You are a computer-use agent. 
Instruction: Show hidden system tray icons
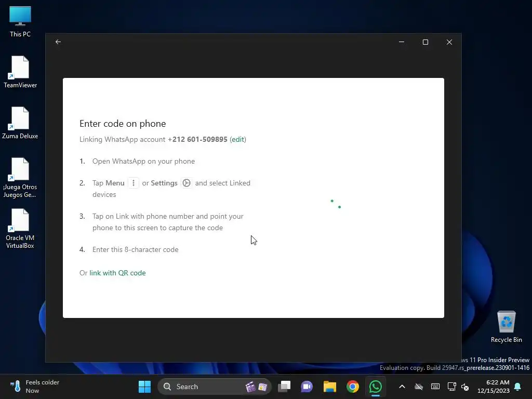(x=402, y=387)
